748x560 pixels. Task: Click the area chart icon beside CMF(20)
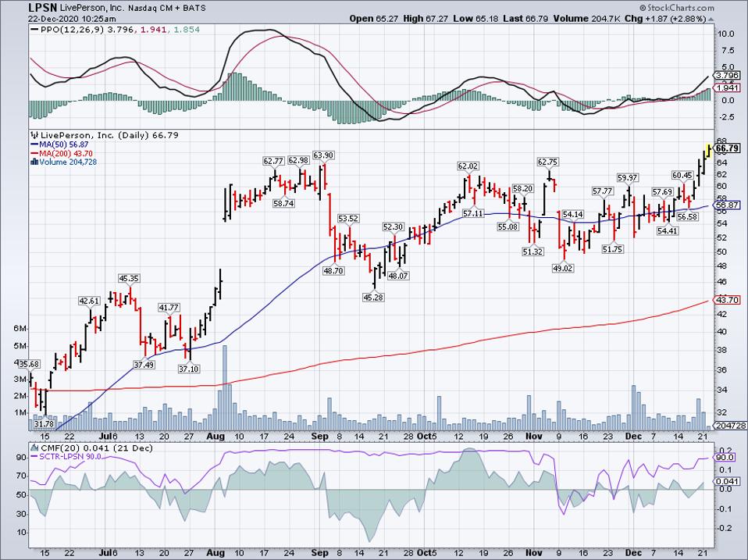tap(34, 448)
